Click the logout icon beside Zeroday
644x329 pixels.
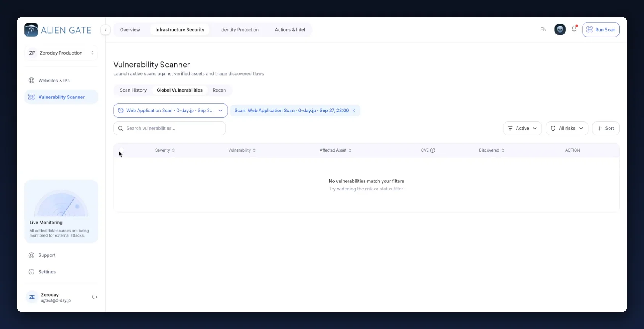(95, 297)
